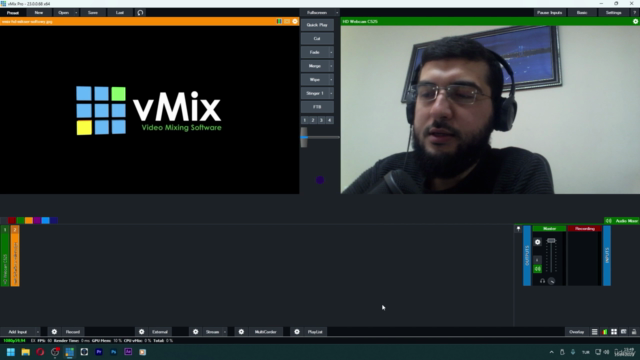Expand Stream dropdown arrow
This screenshot has height=360, width=640.
pyautogui.click(x=224, y=332)
